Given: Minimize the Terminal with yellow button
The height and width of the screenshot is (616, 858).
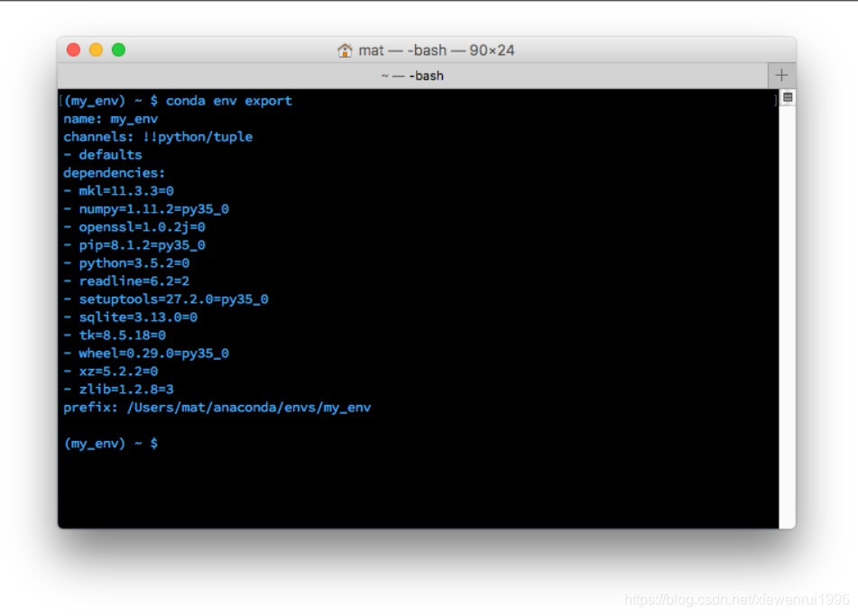Looking at the screenshot, I should [96, 50].
